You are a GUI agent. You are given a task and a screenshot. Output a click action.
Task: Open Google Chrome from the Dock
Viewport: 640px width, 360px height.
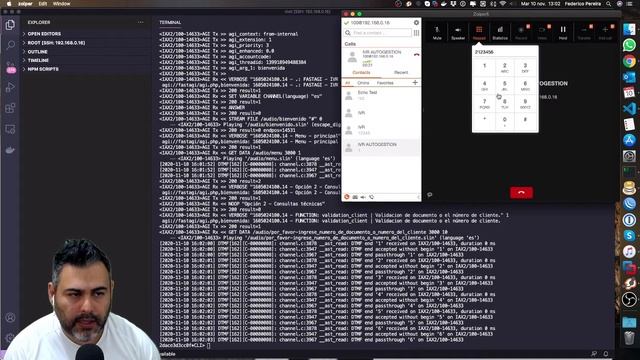[629, 61]
